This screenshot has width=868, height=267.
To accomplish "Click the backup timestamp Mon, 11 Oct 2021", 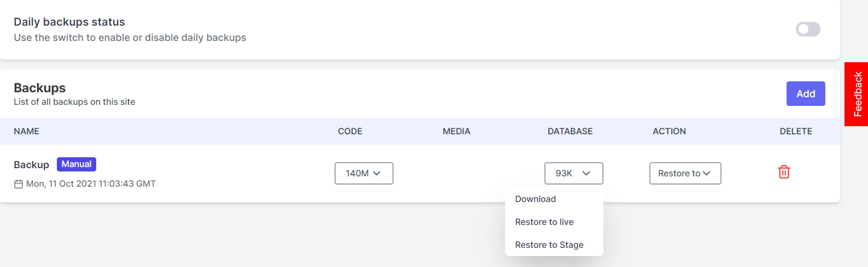I will [x=91, y=184].
